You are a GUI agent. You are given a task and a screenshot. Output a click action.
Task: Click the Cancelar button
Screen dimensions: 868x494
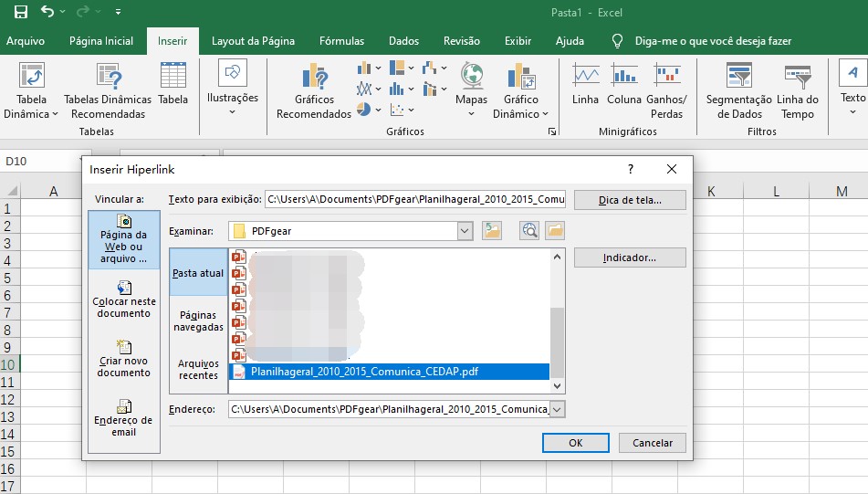click(653, 443)
